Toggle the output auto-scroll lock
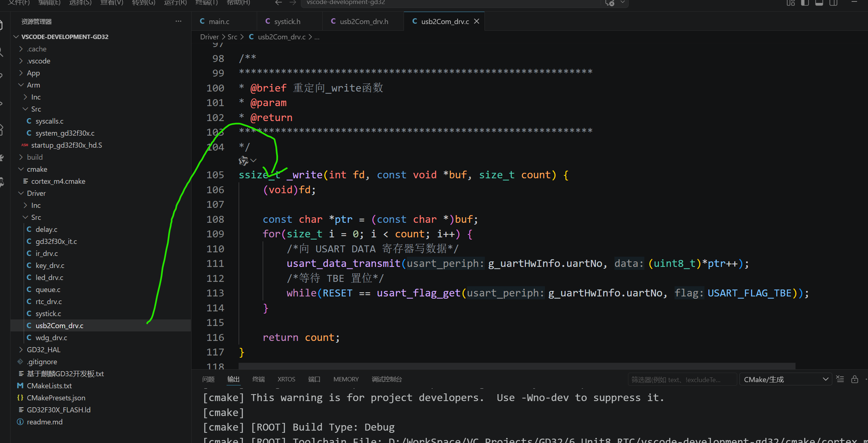The image size is (868, 443). tap(855, 379)
